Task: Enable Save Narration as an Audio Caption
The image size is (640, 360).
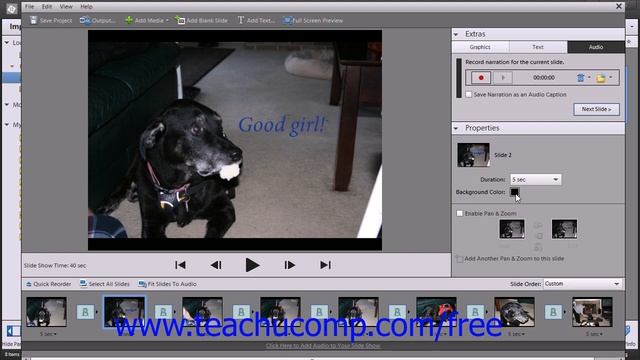Action: coord(469,94)
